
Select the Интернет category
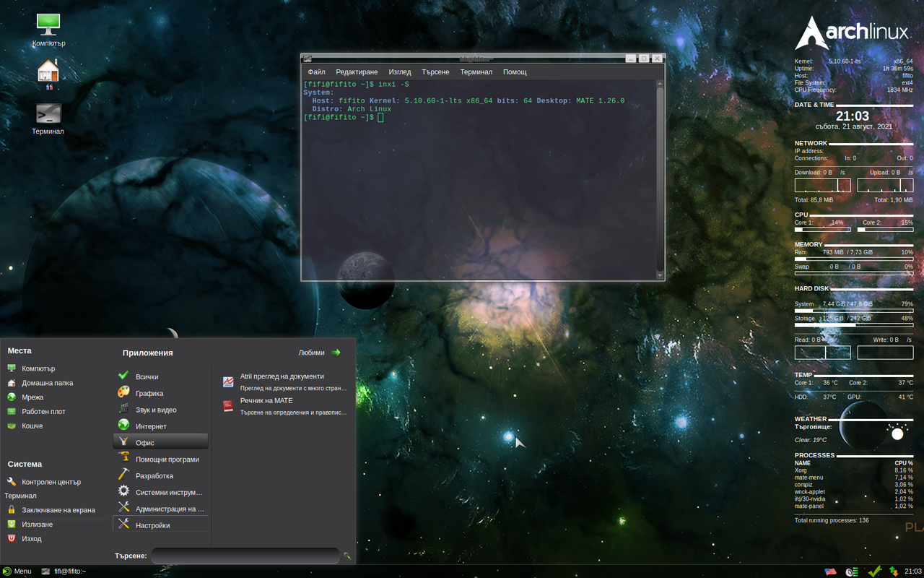point(160,426)
